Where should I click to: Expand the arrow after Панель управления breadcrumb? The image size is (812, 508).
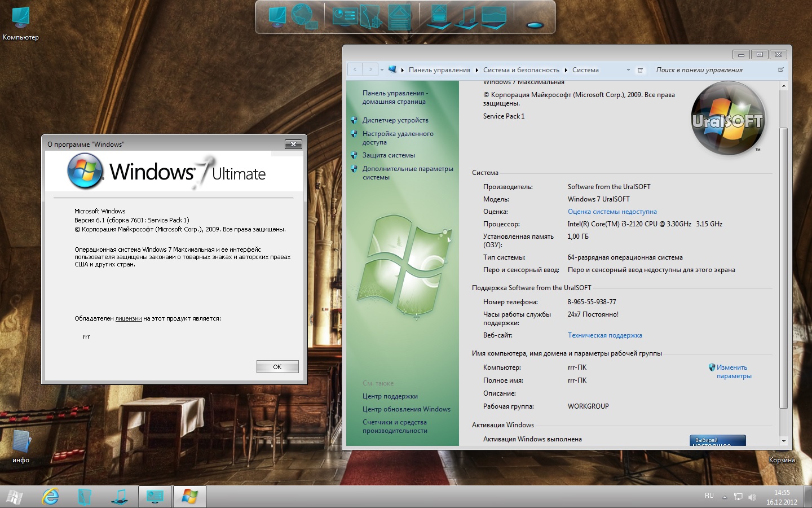click(477, 70)
